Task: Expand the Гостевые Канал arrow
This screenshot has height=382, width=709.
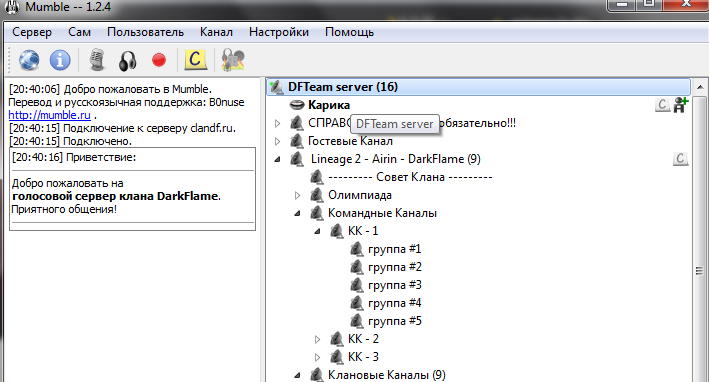Action: pyautogui.click(x=278, y=141)
